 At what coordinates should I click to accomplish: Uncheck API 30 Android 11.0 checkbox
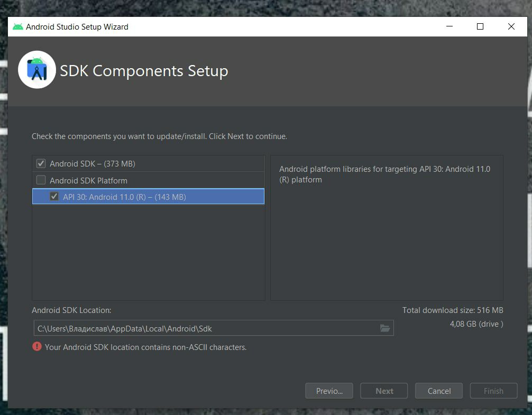point(54,196)
